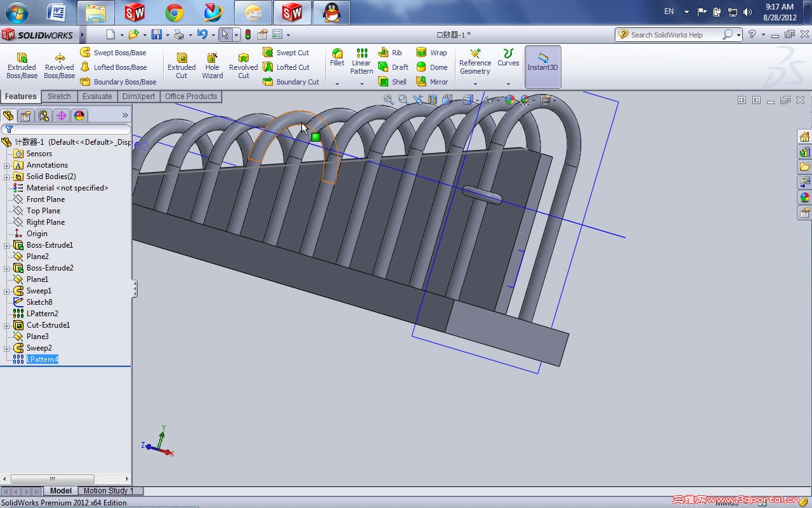The height and width of the screenshot is (508, 812).
Task: Open the Motion Study 1 tab
Action: [x=108, y=491]
